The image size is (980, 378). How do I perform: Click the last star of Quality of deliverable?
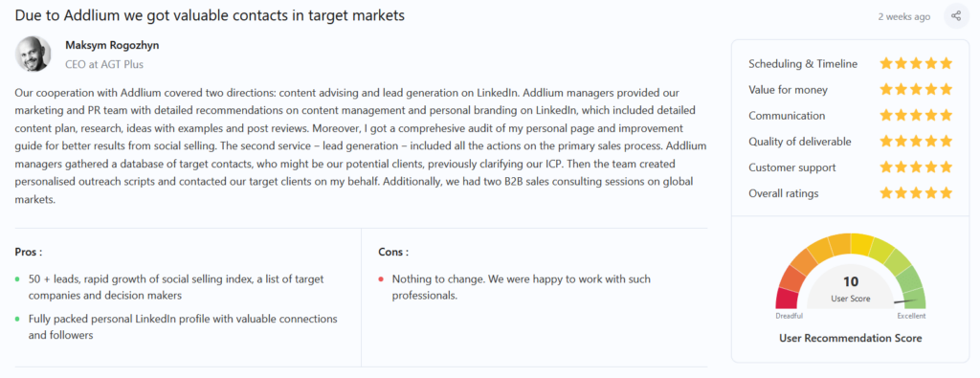tap(947, 142)
